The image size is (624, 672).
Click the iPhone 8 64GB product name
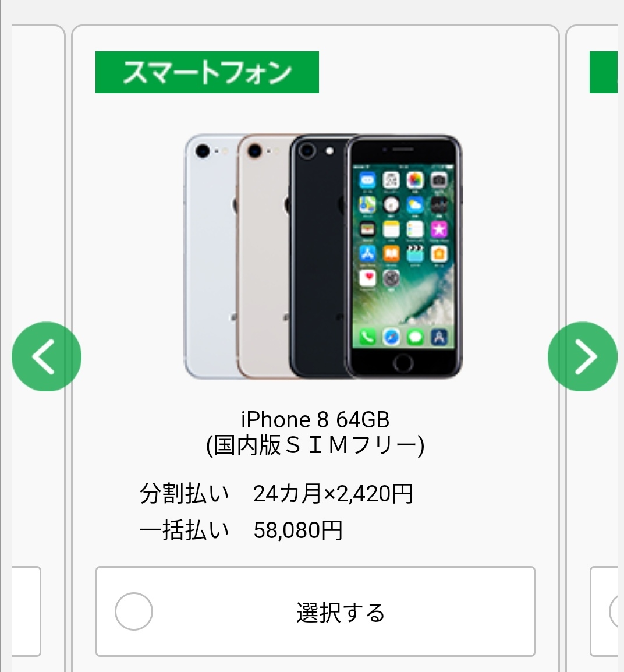click(315, 419)
